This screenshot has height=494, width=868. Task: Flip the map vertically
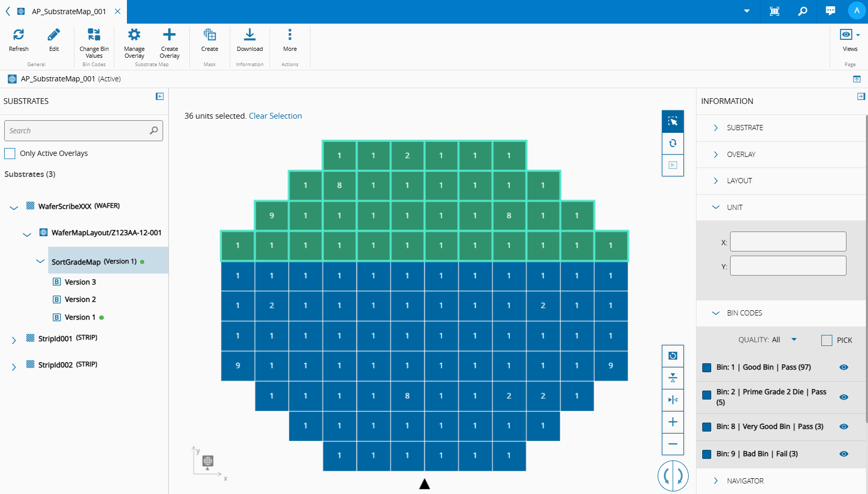[673, 378]
